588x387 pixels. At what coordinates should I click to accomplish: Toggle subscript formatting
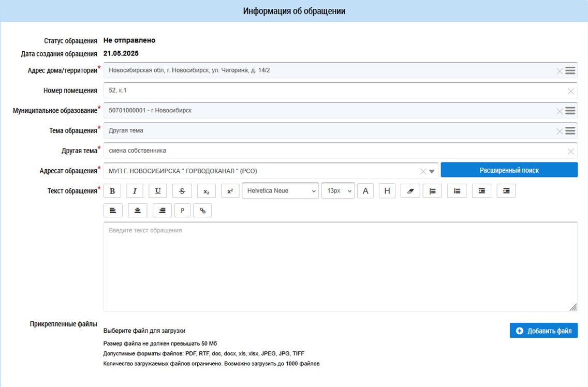(206, 191)
